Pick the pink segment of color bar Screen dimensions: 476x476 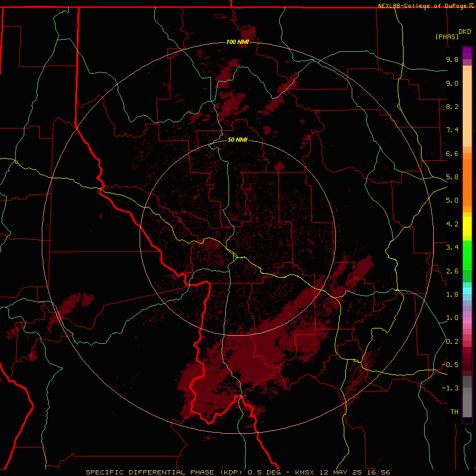pyautogui.click(x=467, y=321)
